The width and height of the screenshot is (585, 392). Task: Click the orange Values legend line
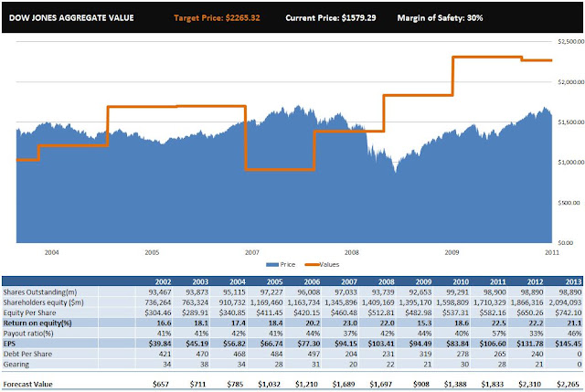coord(312,264)
